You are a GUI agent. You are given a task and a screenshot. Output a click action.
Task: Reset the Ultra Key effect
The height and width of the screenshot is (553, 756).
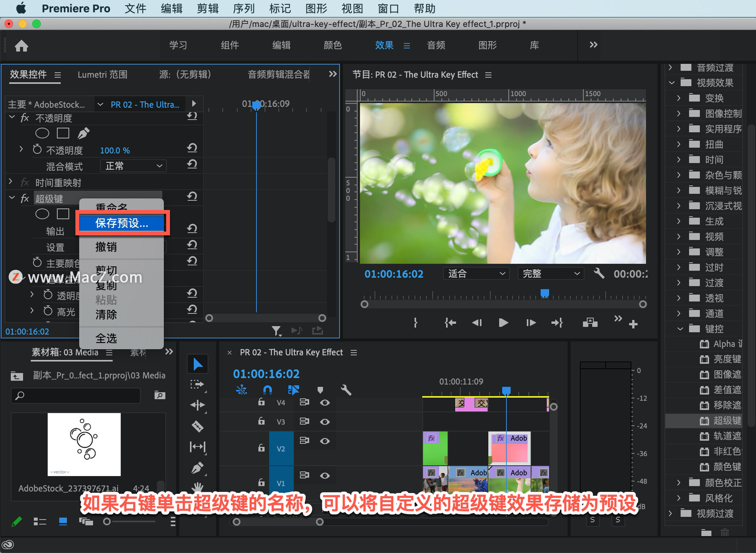coord(192,196)
